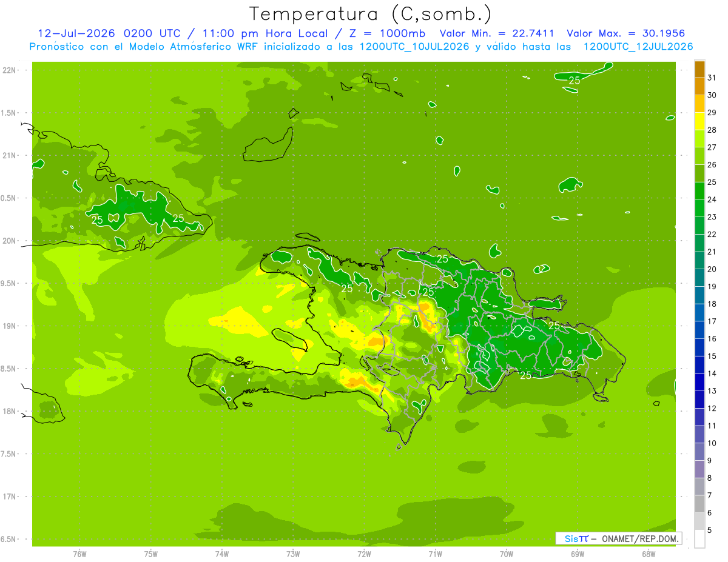Click the '22N' latitude axis label
This screenshot has width=728, height=562.
10,70
